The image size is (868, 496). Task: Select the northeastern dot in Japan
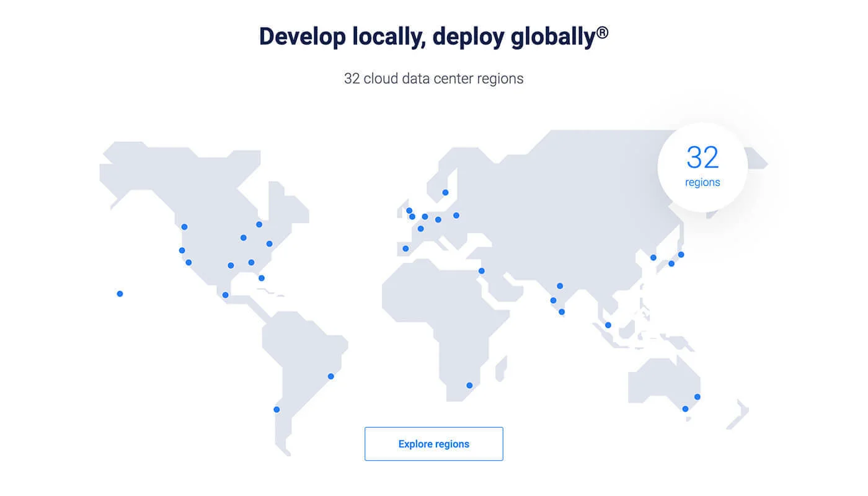coord(681,255)
